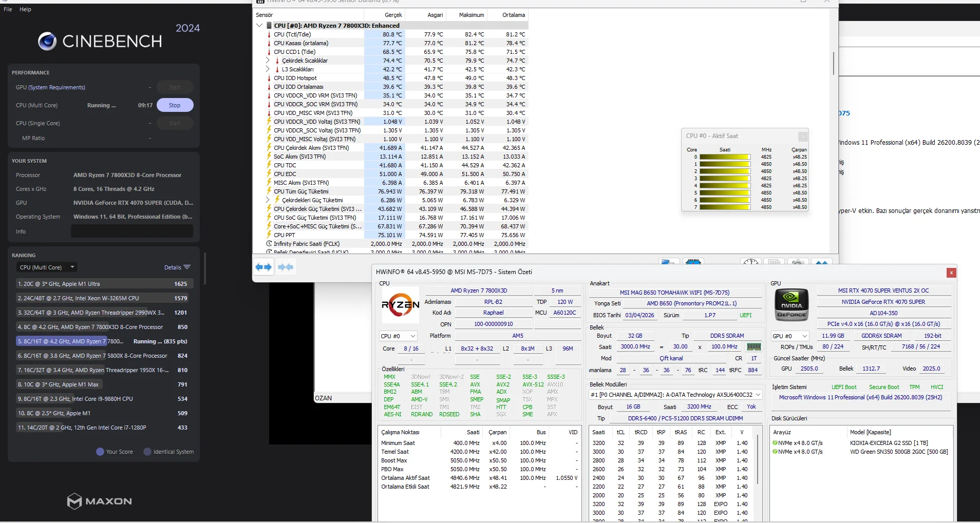Close the CPU #0 Aktif Saat panel
Viewport: 980px width, 523px height.
tap(803, 137)
